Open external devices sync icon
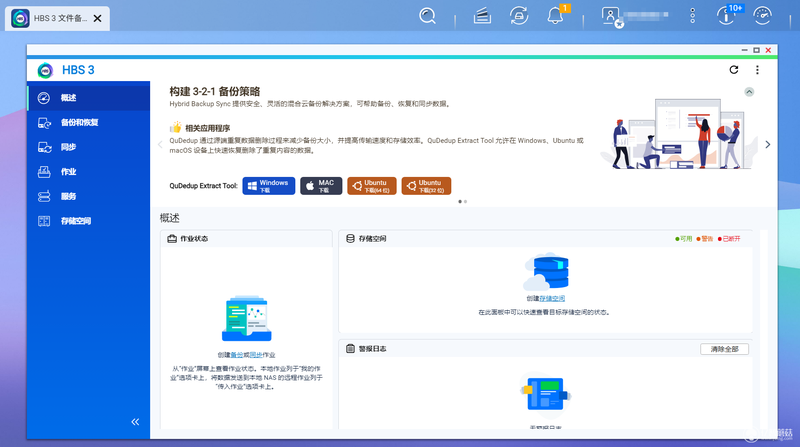 pyautogui.click(x=519, y=16)
